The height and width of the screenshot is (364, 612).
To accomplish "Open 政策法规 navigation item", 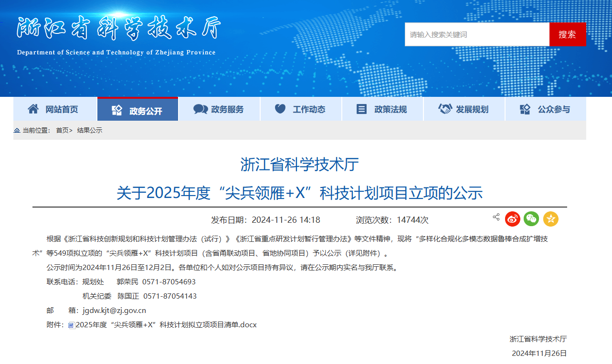I will click(x=382, y=109).
